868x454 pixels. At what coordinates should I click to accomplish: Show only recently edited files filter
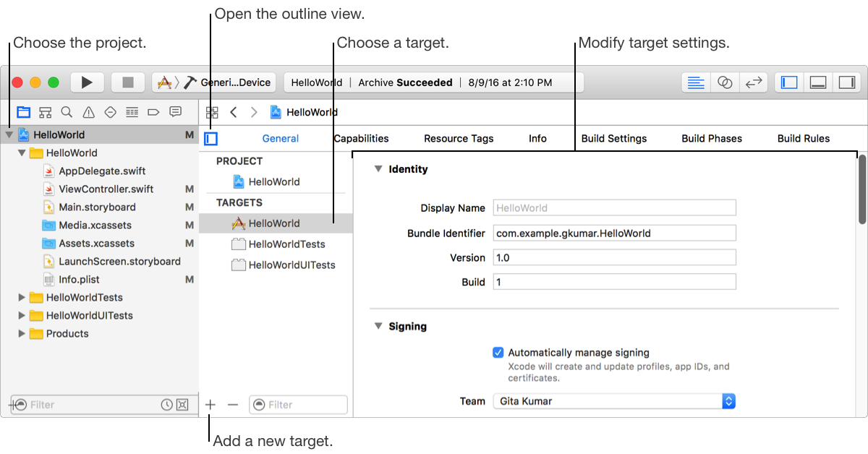point(166,404)
